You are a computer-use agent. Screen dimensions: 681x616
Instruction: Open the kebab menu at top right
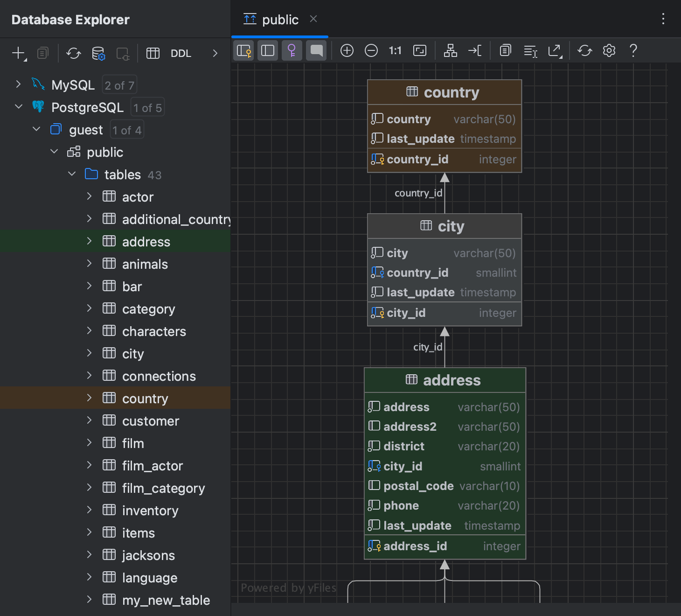coord(663,19)
